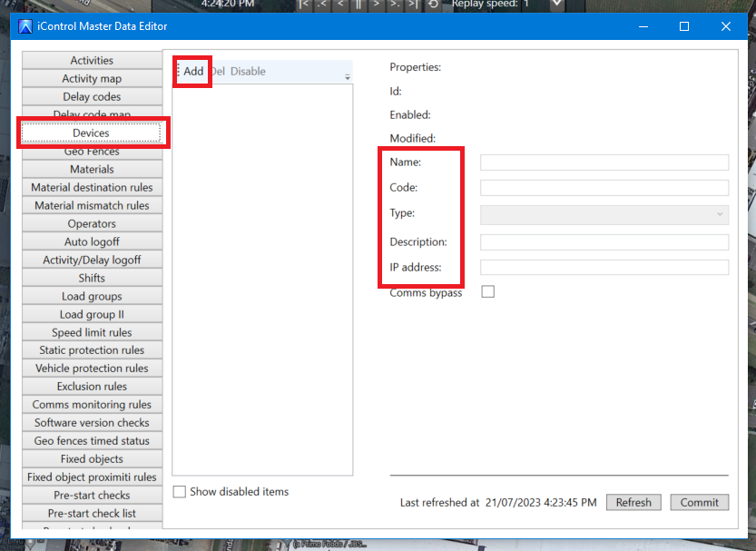Image resolution: width=756 pixels, height=551 pixels.
Task: Open the Activities section
Action: pyautogui.click(x=92, y=60)
